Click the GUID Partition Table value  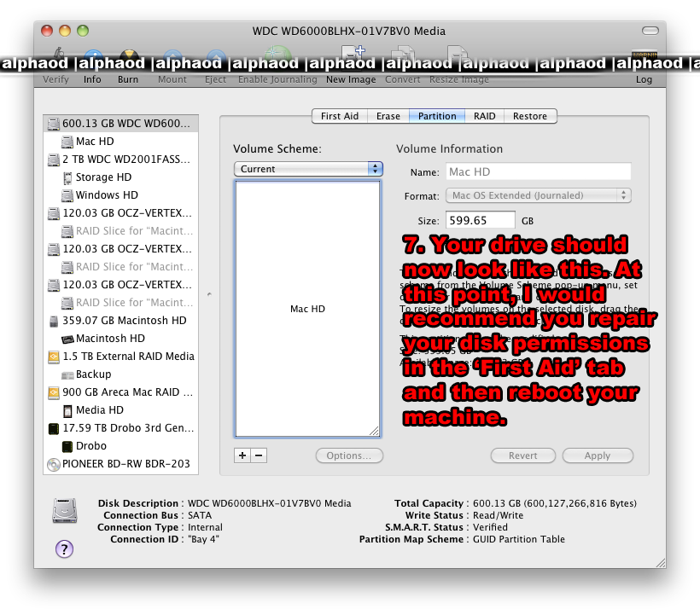point(519,539)
